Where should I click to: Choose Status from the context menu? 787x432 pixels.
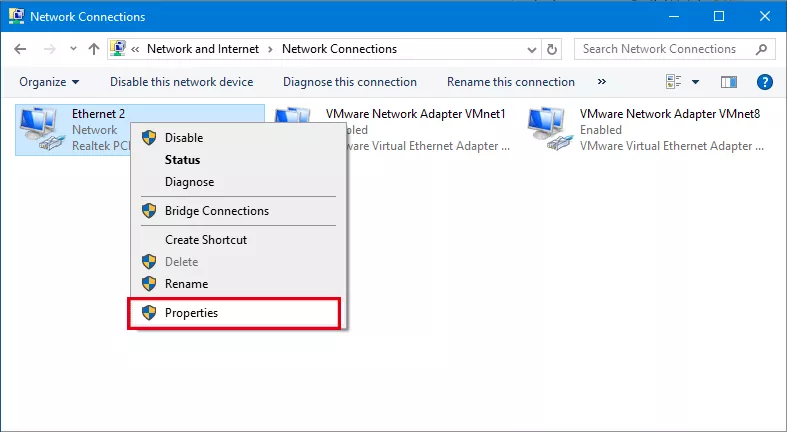pyautogui.click(x=238, y=160)
